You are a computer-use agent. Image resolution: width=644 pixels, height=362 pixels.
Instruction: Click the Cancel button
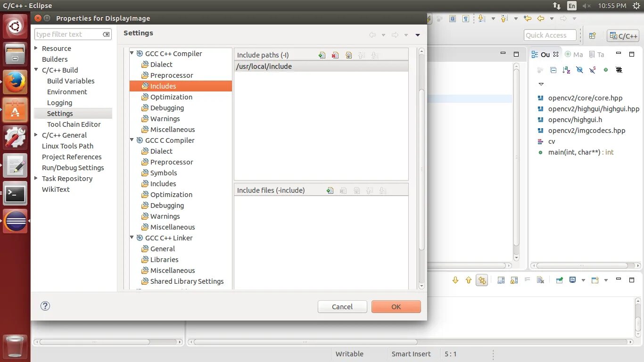(342, 306)
